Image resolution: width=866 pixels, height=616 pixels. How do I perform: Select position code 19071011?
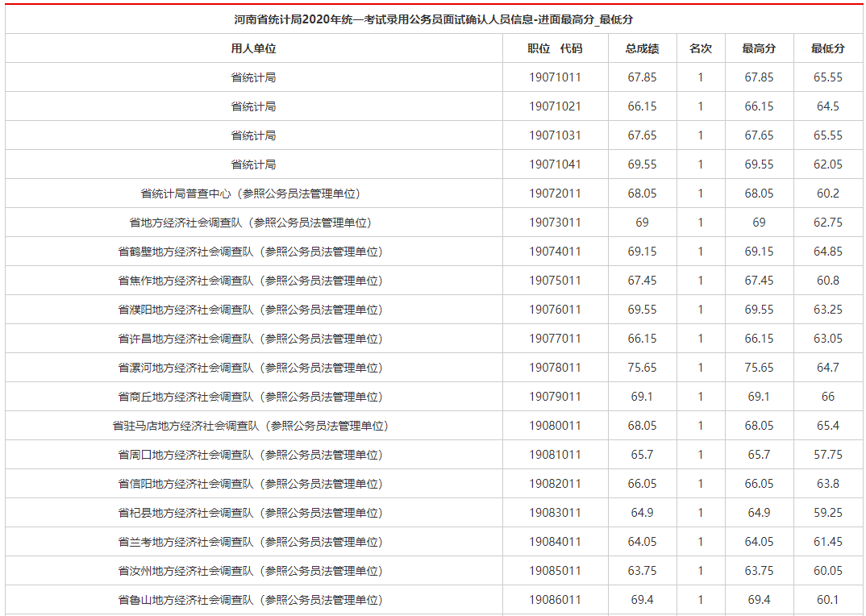click(555, 77)
